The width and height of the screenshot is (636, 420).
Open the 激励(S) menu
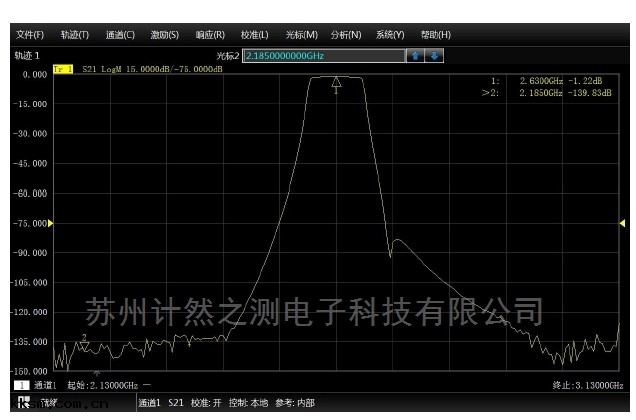point(165,35)
